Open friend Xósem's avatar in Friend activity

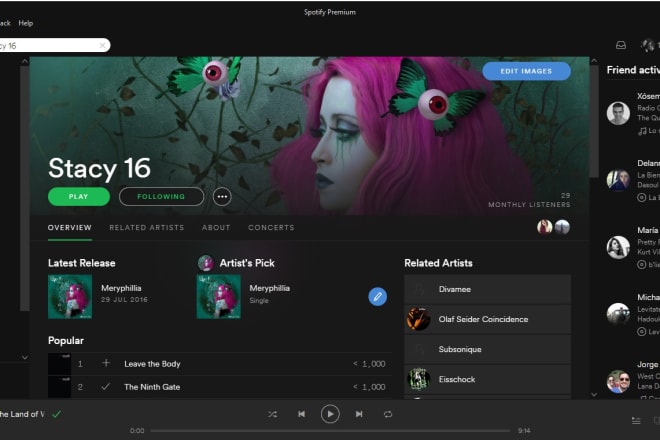[618, 113]
